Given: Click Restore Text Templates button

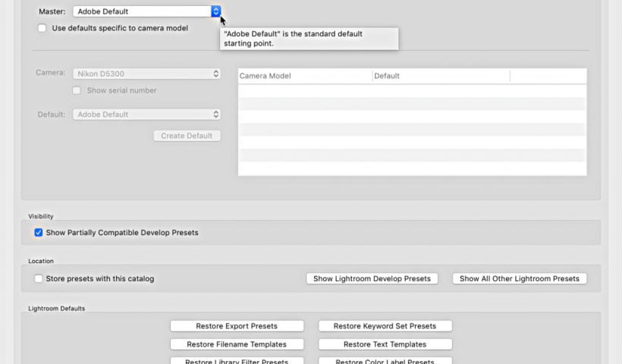Looking at the screenshot, I should 385,344.
